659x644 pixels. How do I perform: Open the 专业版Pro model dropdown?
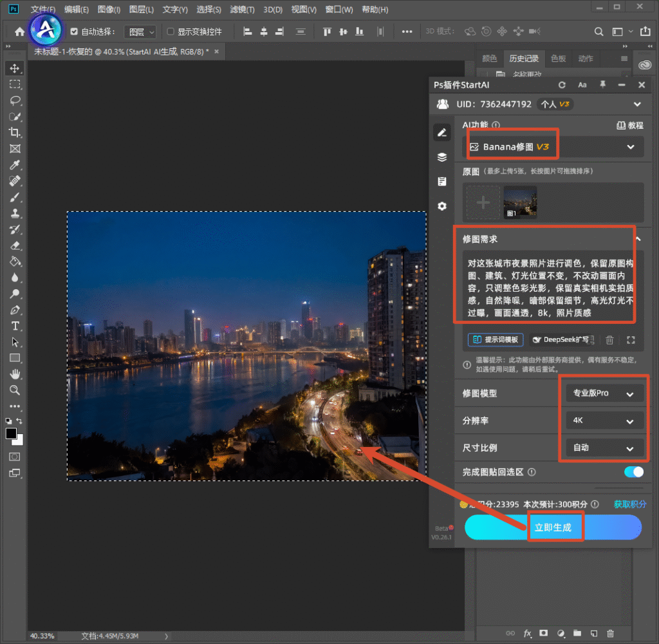(x=604, y=393)
